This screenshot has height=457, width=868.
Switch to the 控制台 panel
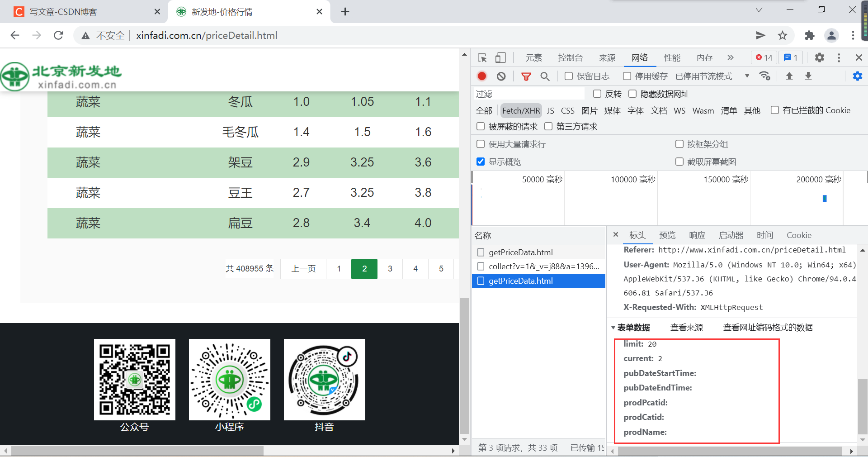point(571,57)
